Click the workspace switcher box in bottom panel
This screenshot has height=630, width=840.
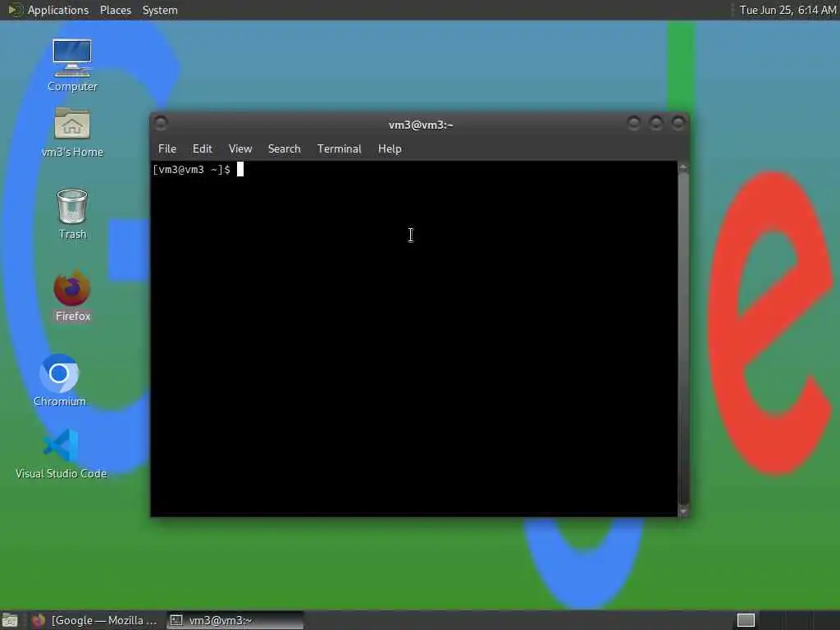[x=746, y=620]
